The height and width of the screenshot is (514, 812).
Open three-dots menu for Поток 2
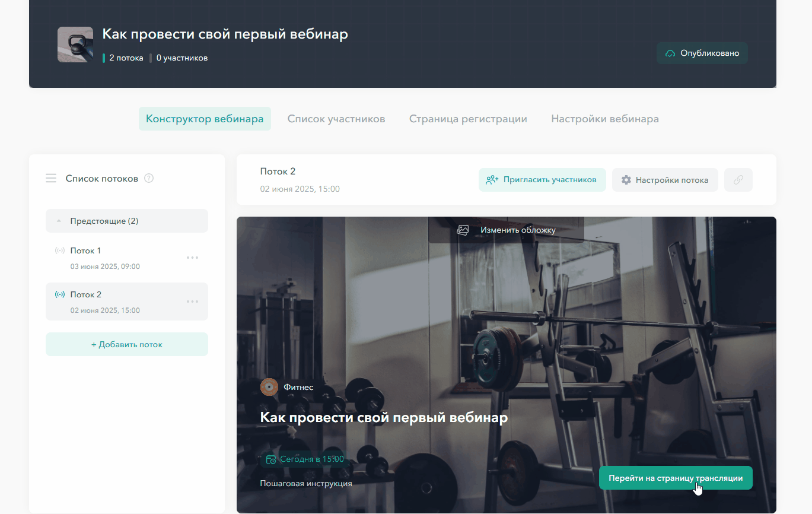192,302
